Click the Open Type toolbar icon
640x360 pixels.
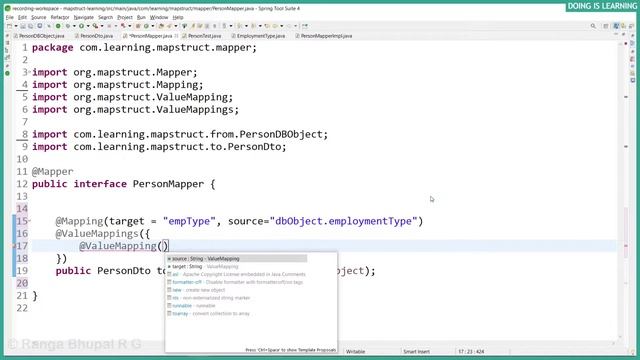pos(161,26)
